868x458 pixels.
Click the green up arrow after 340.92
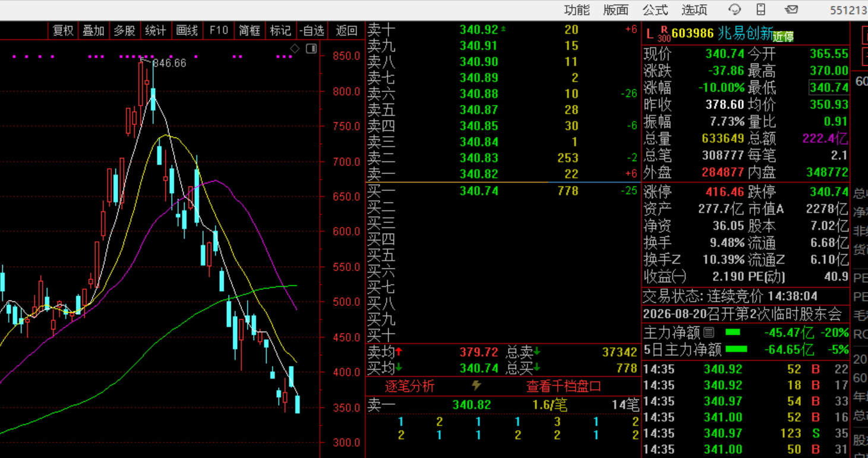[504, 29]
